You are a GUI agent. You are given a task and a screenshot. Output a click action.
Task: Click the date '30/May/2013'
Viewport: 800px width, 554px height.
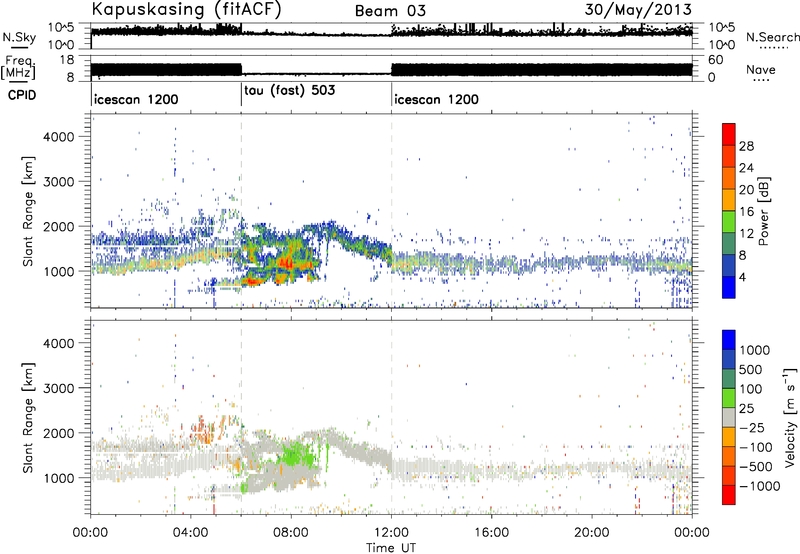pyautogui.click(x=638, y=9)
